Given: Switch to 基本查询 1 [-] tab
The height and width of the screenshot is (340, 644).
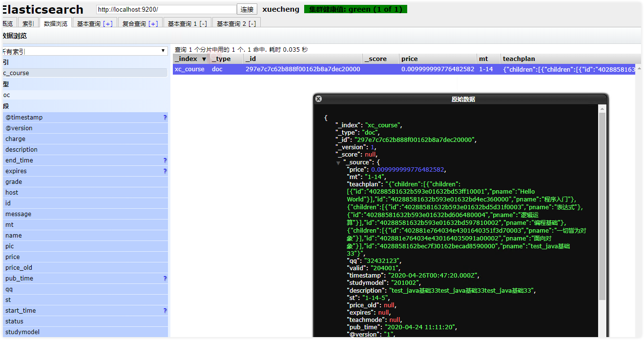Looking at the screenshot, I should [x=187, y=23].
